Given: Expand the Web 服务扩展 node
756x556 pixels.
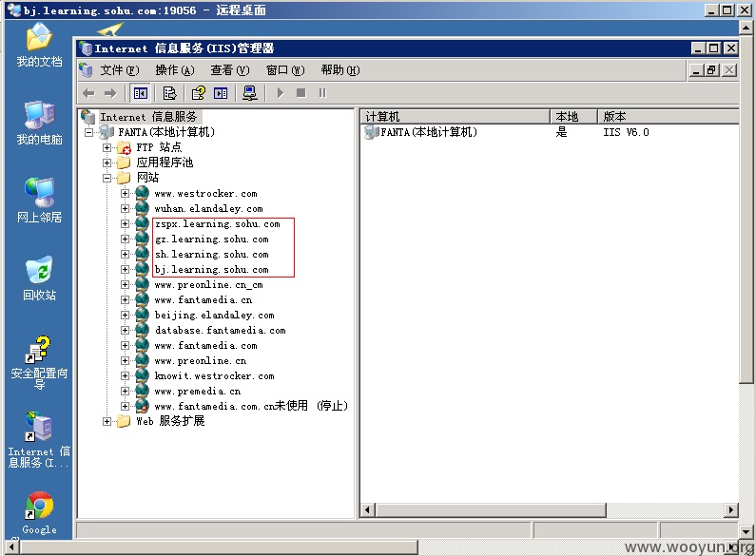Looking at the screenshot, I should (107, 422).
